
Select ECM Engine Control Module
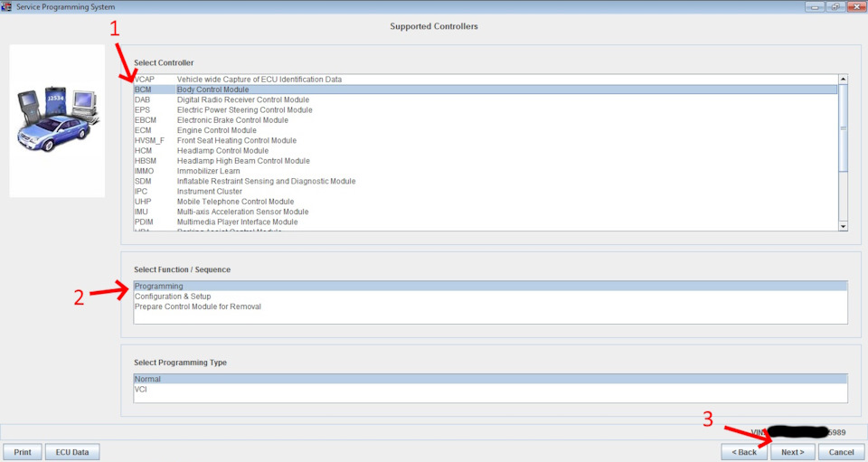pos(486,130)
